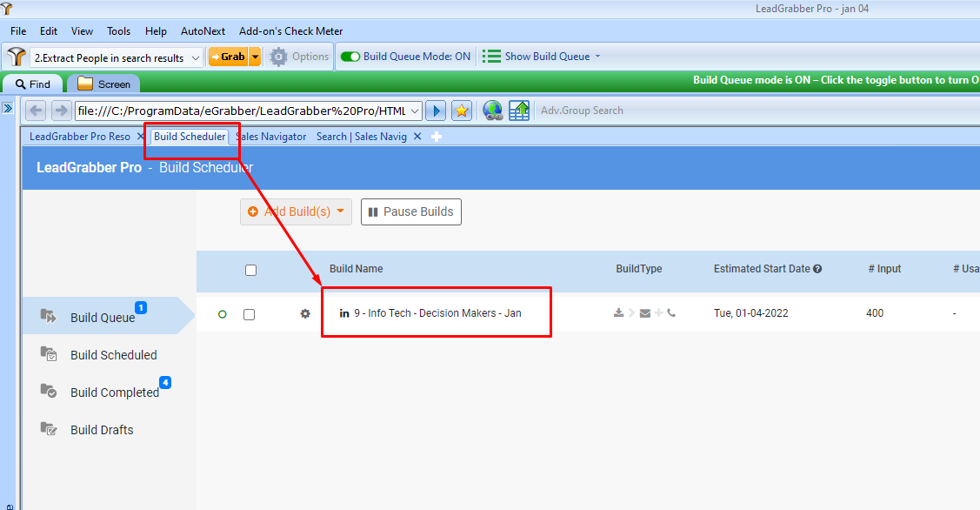This screenshot has height=510, width=980.
Task: Switch to the Search | Sales Navig tab
Action: 361,137
